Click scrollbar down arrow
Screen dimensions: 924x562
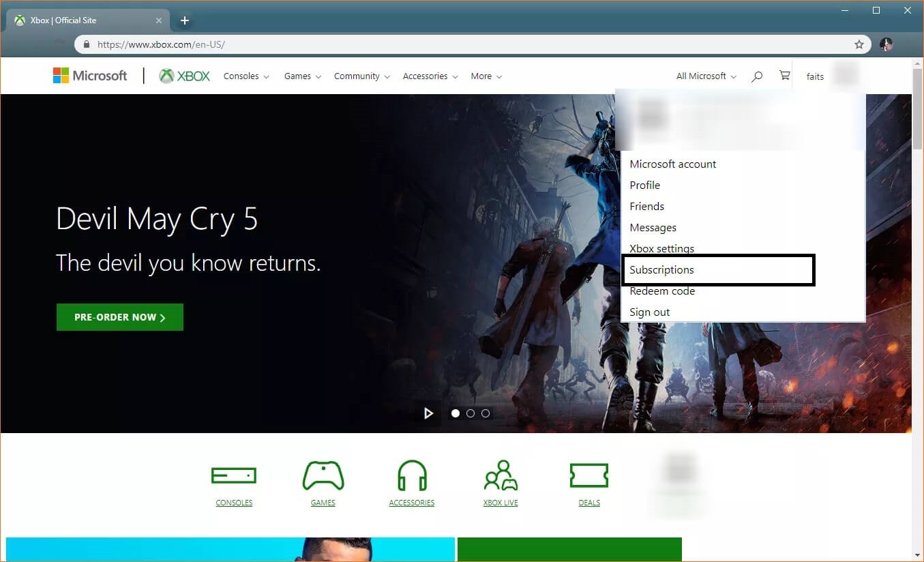pos(917,555)
